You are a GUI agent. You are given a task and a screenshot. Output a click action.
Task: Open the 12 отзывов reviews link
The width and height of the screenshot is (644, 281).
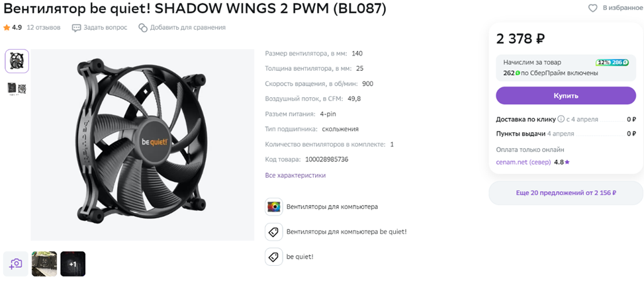click(x=44, y=28)
